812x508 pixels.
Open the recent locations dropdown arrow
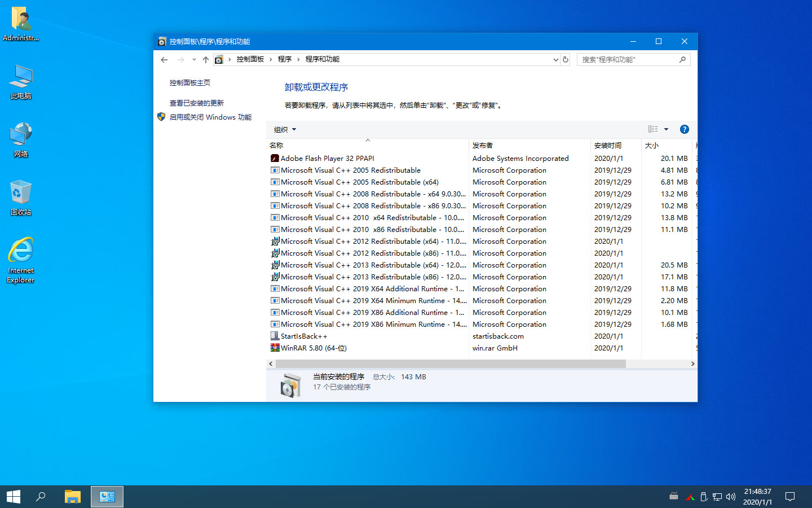[194, 59]
